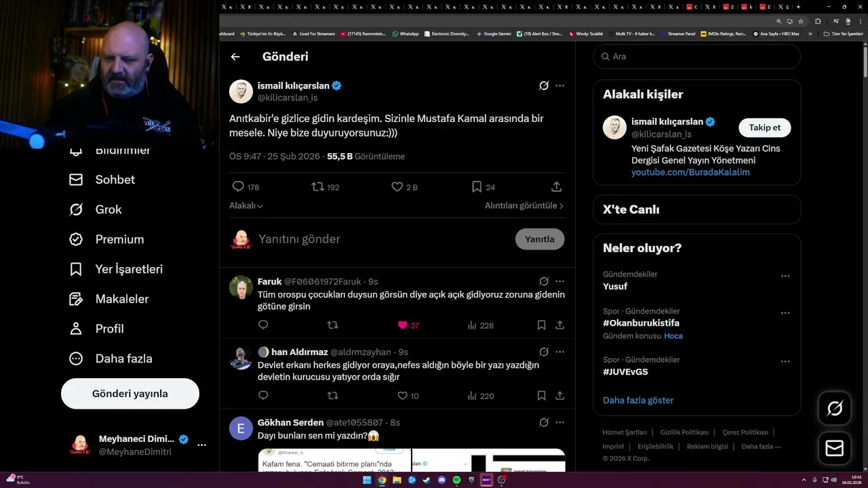This screenshot has width=868, height=488.
Task: Click the Ara search box
Action: 696,56
